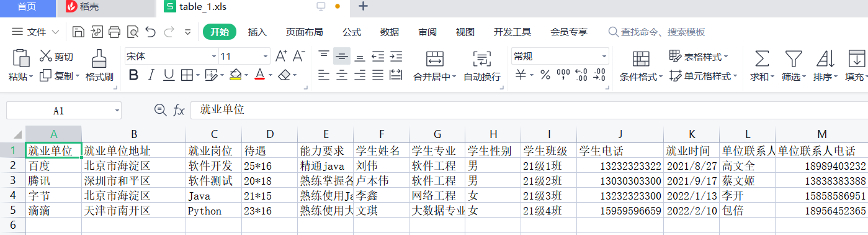Open the Name Box dropdown showing A1
Image resolution: width=868 pixels, height=235 pixels.
click(x=117, y=111)
